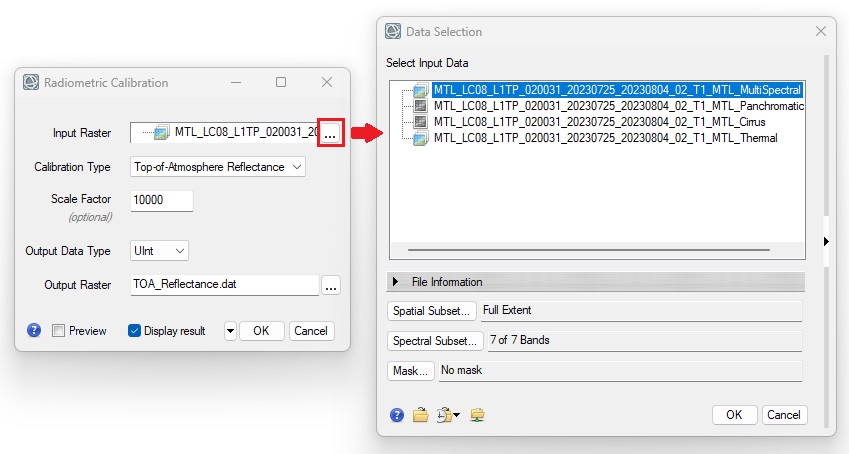Enable the Preview checkbox
This screenshot has height=454, width=849.
click(59, 331)
